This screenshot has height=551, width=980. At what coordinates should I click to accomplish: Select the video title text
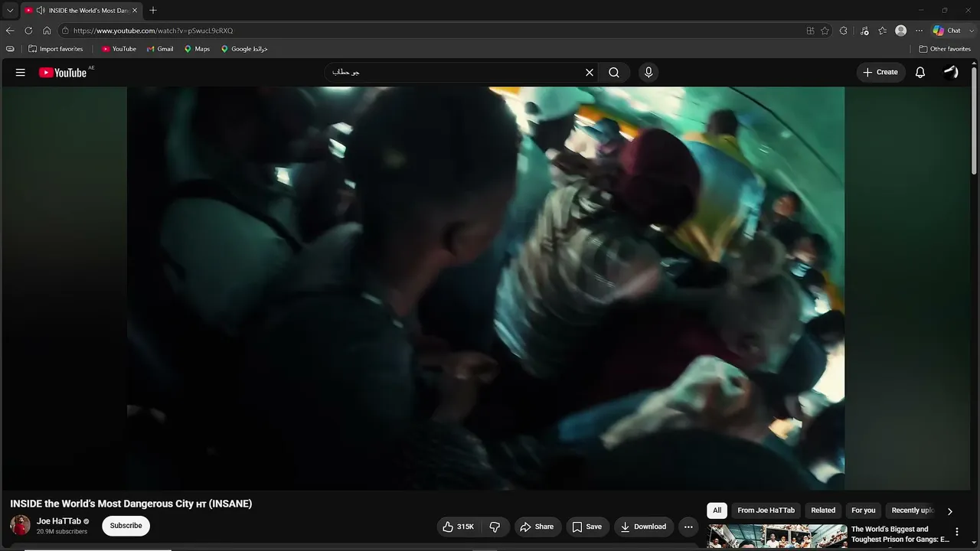[x=131, y=504]
